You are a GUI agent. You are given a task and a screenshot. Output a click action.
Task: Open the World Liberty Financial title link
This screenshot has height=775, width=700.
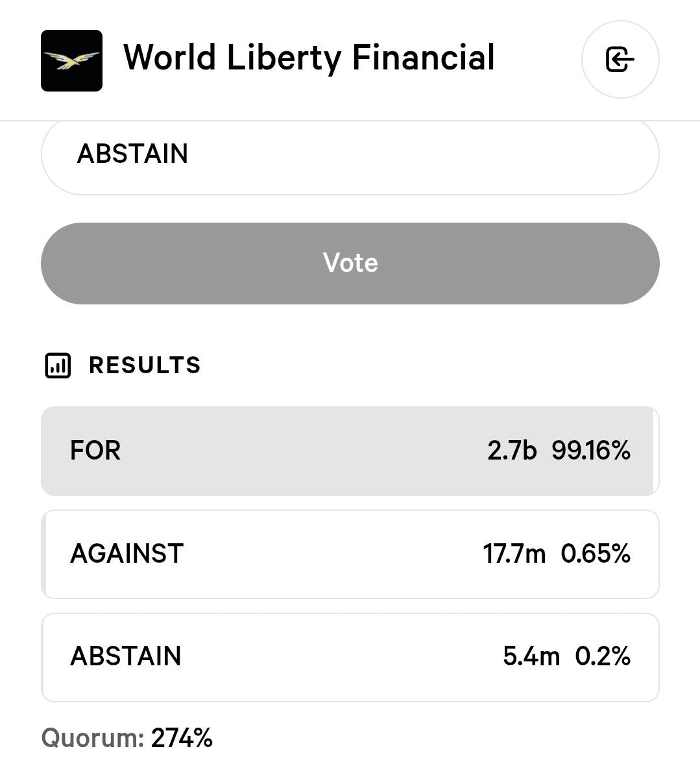click(x=309, y=58)
